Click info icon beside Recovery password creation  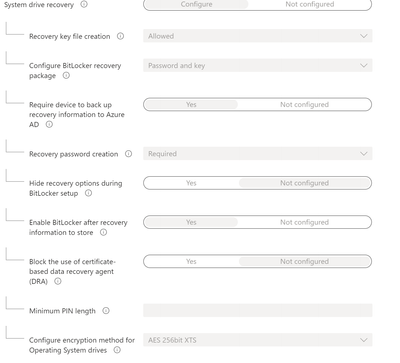[x=128, y=154]
